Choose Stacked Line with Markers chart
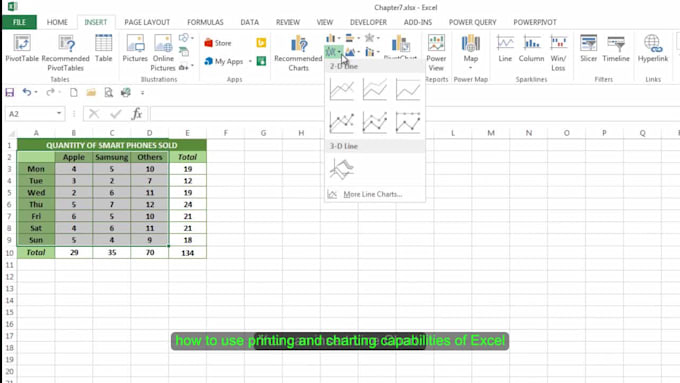This screenshot has width=680, height=383. pos(375,122)
